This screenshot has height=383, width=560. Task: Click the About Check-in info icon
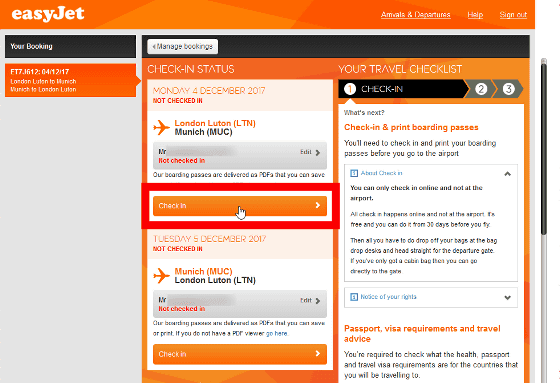[x=354, y=173]
